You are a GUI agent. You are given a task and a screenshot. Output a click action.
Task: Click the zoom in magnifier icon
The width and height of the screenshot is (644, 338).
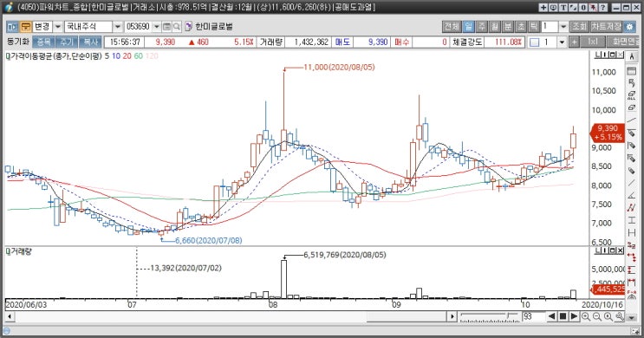586,316
